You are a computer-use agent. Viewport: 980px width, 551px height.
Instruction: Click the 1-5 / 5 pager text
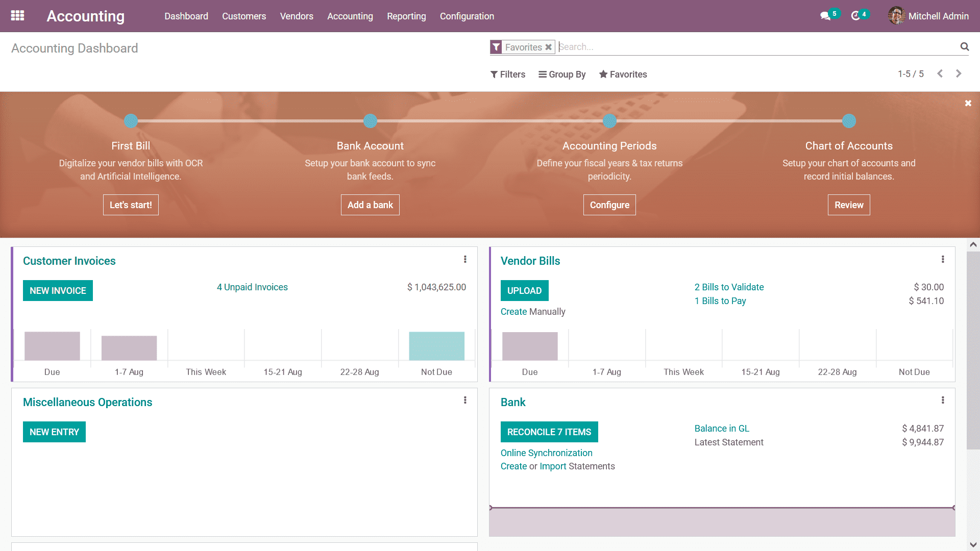click(x=911, y=74)
